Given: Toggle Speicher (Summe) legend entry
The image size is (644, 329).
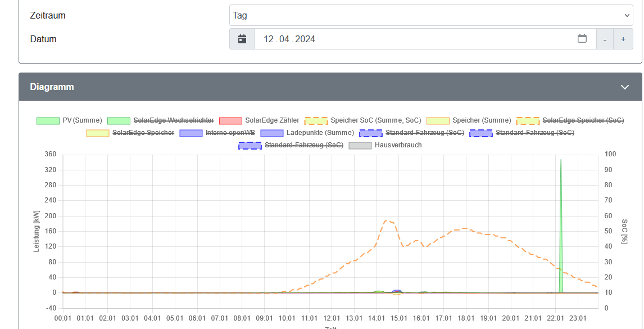Looking at the screenshot, I should point(469,120).
